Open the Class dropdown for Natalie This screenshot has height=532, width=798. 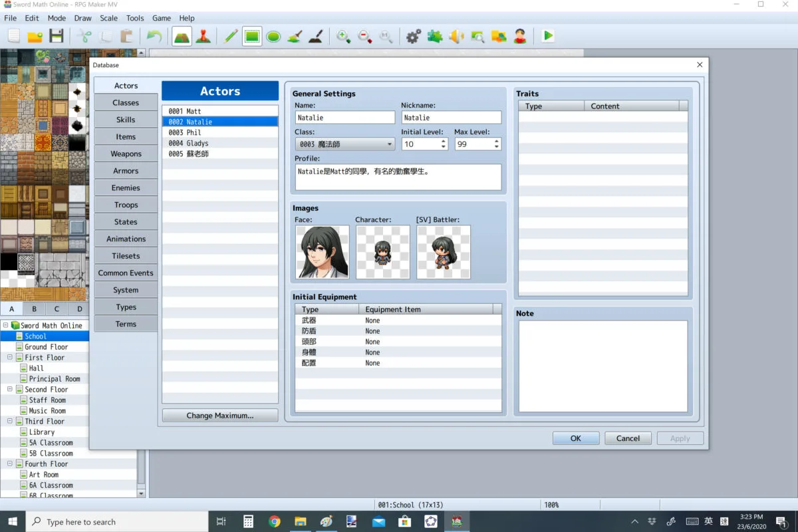[x=345, y=144]
